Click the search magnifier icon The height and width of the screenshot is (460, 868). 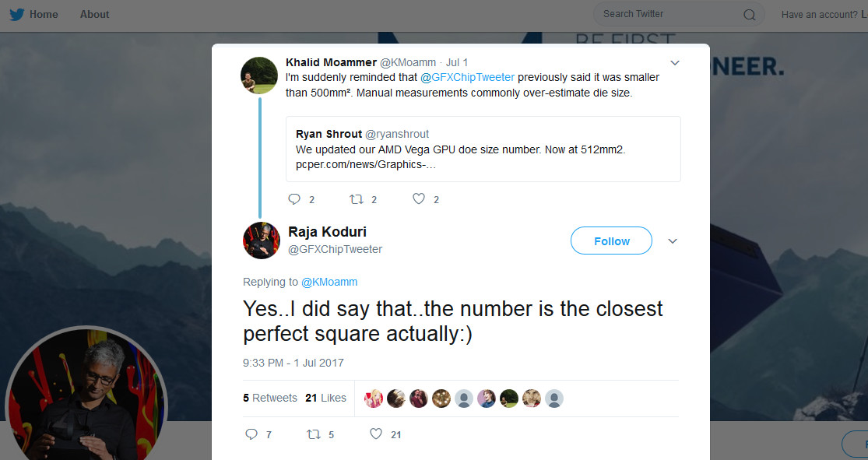(x=749, y=14)
